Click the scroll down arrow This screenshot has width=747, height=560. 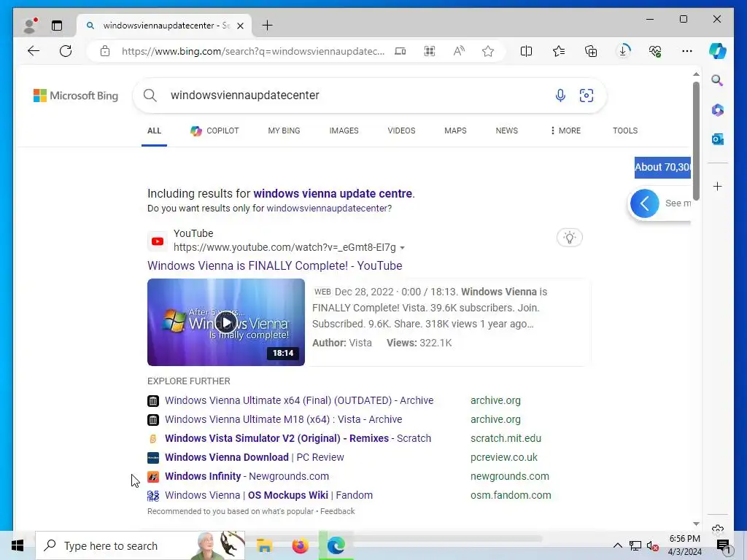click(x=696, y=524)
